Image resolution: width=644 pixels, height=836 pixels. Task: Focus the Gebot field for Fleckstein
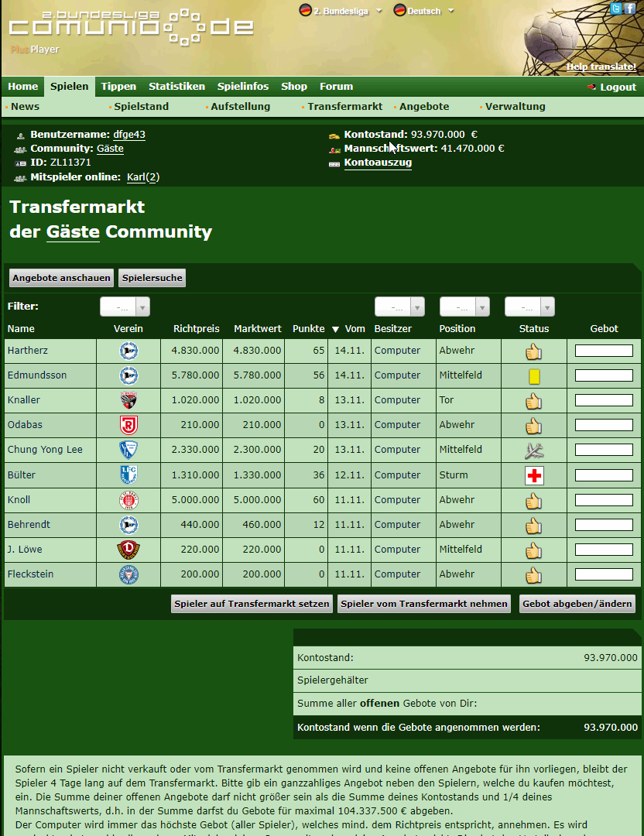(604, 574)
